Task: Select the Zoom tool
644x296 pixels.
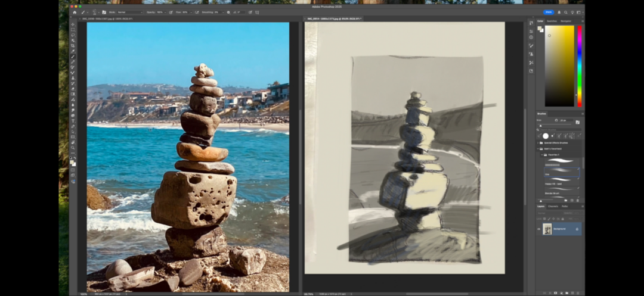Action: (x=73, y=148)
